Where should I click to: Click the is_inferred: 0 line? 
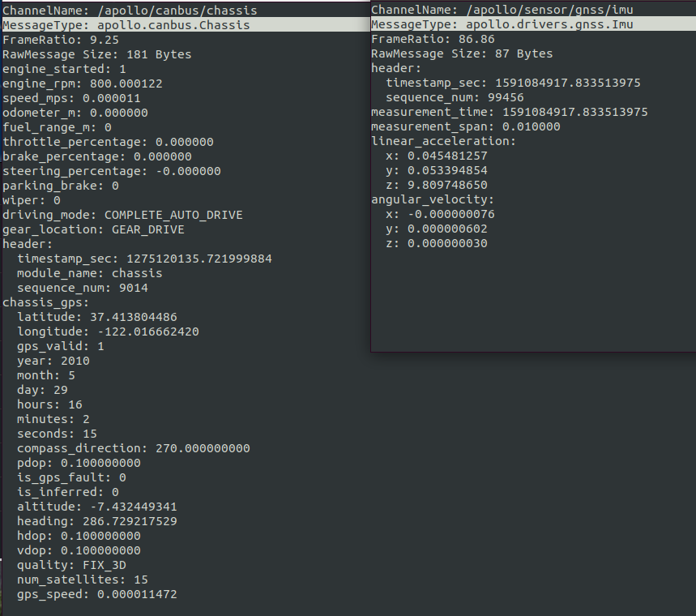click(x=68, y=493)
